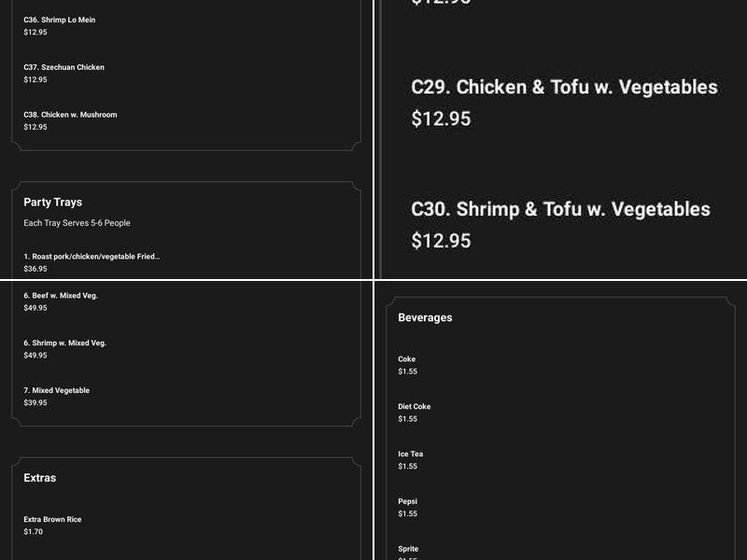The image size is (747, 560).
Task: Select Coke from Beverages
Action: pyautogui.click(x=407, y=359)
